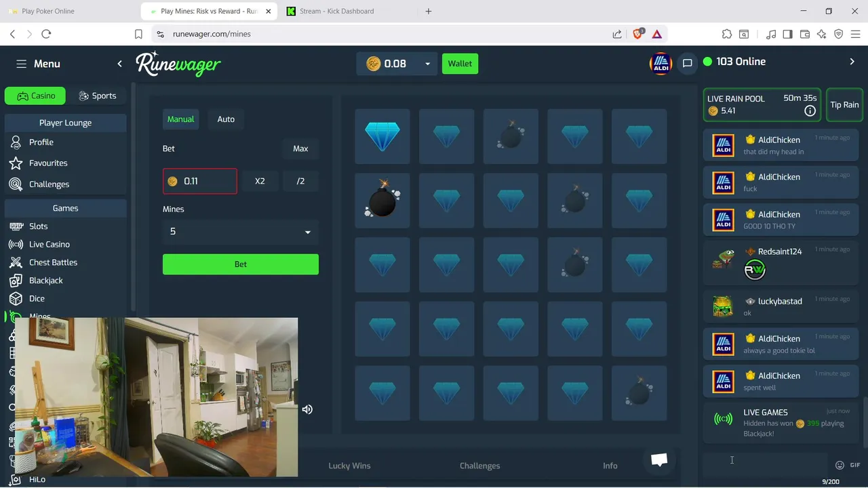868x488 pixels.
Task: Click the Live Games Blackjack win notice
Action: 781,422
